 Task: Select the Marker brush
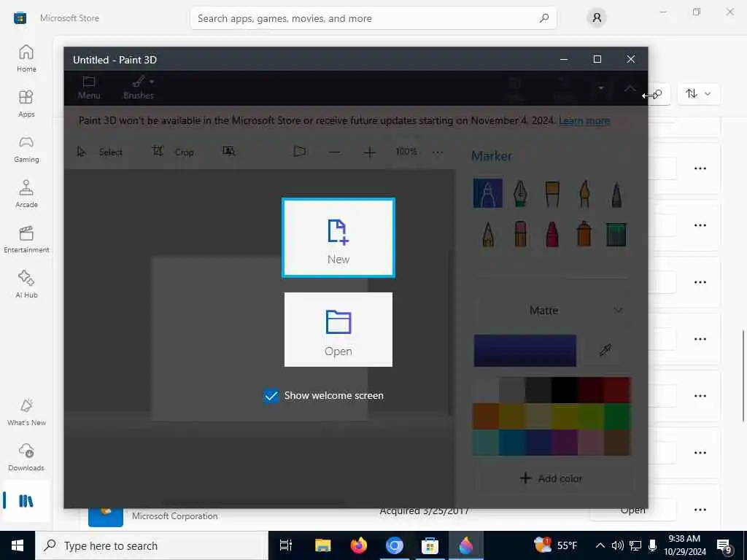coord(488,193)
